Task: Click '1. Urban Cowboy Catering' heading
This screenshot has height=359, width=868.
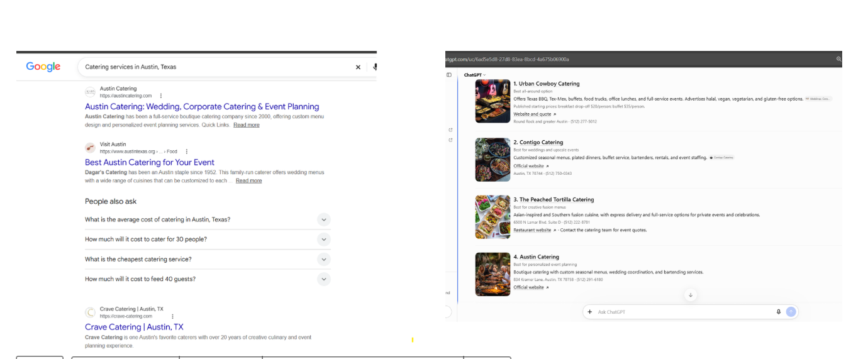Action: pos(546,84)
